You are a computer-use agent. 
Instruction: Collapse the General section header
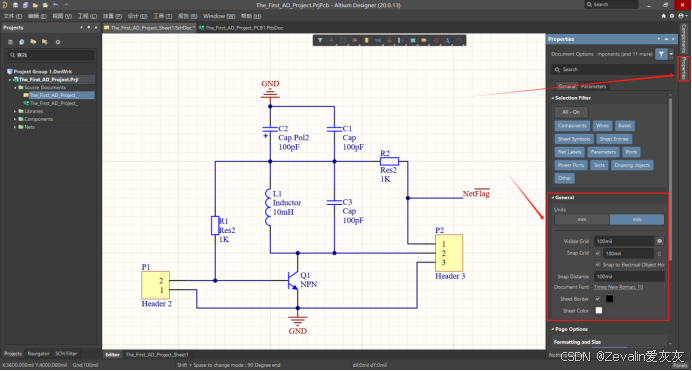pyautogui.click(x=553, y=198)
